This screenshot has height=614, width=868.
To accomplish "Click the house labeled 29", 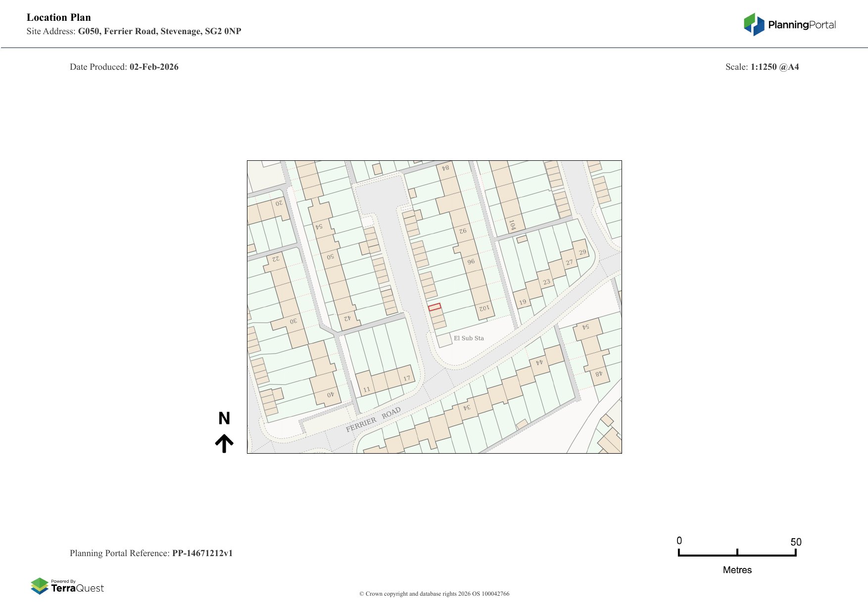I will coord(582,252).
